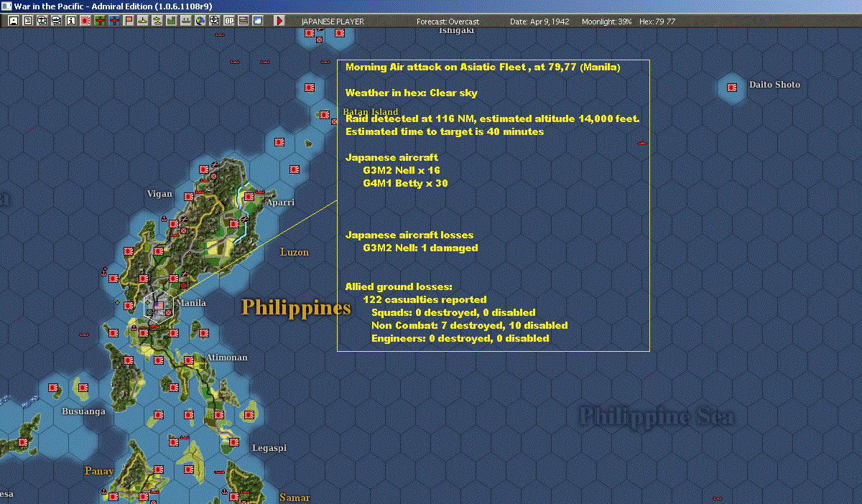Viewport: 862px width, 504px height.
Task: Click the weather cloud toolbar icon
Action: pyautogui.click(x=257, y=21)
